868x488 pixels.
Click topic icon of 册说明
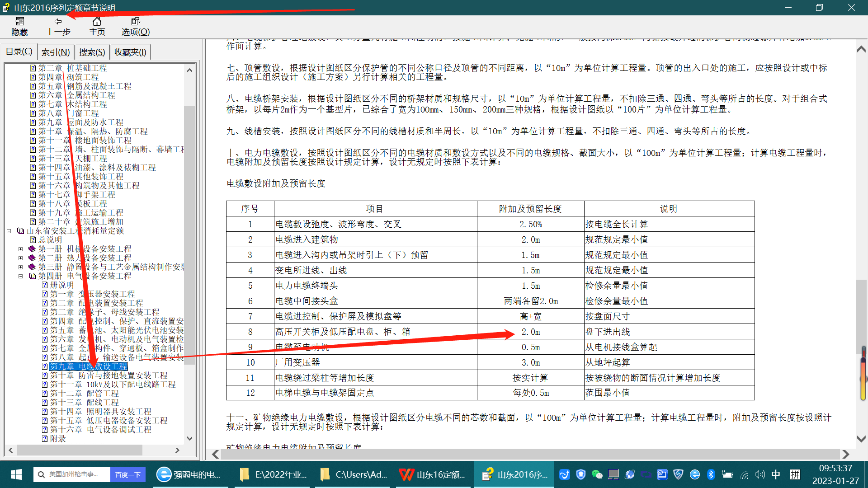(x=45, y=285)
